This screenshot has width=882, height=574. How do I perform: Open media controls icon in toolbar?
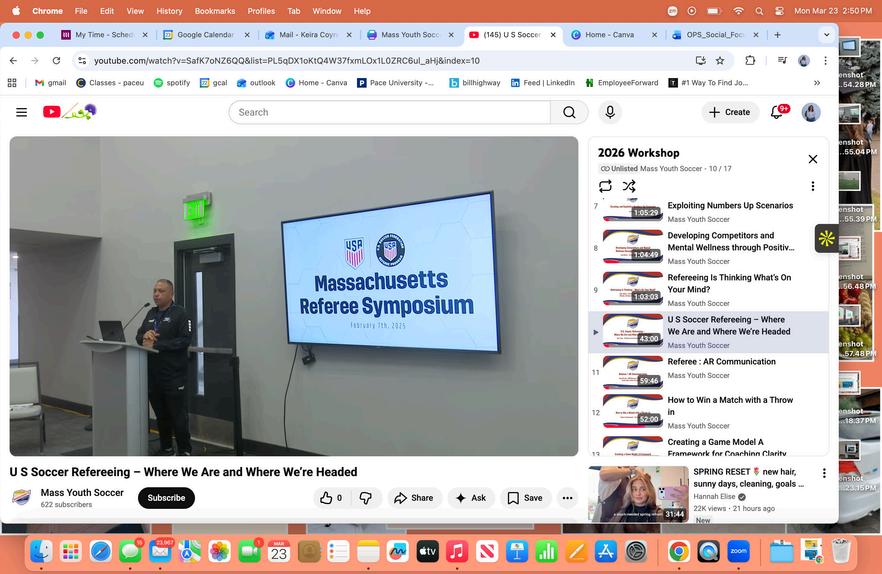[x=782, y=60]
